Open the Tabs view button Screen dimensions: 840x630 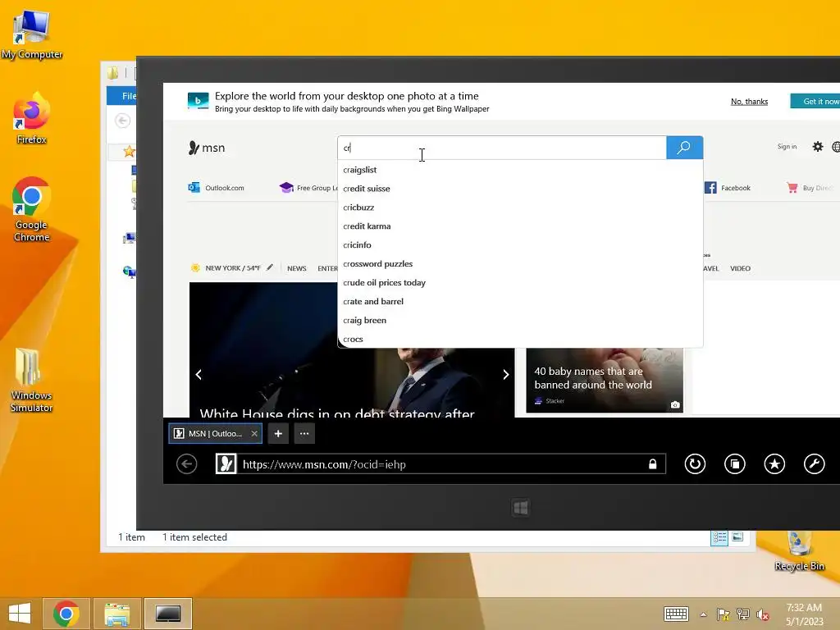(734, 464)
